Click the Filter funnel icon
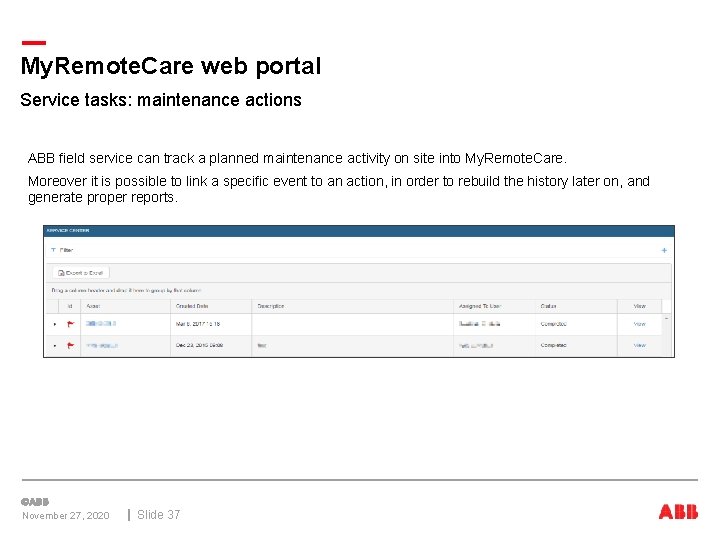720x540 pixels. 53,250
